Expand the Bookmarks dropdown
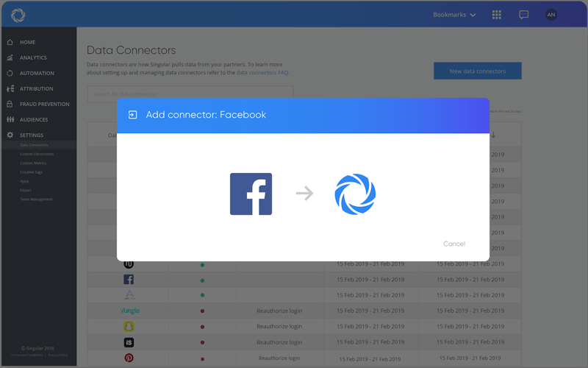 (x=454, y=15)
